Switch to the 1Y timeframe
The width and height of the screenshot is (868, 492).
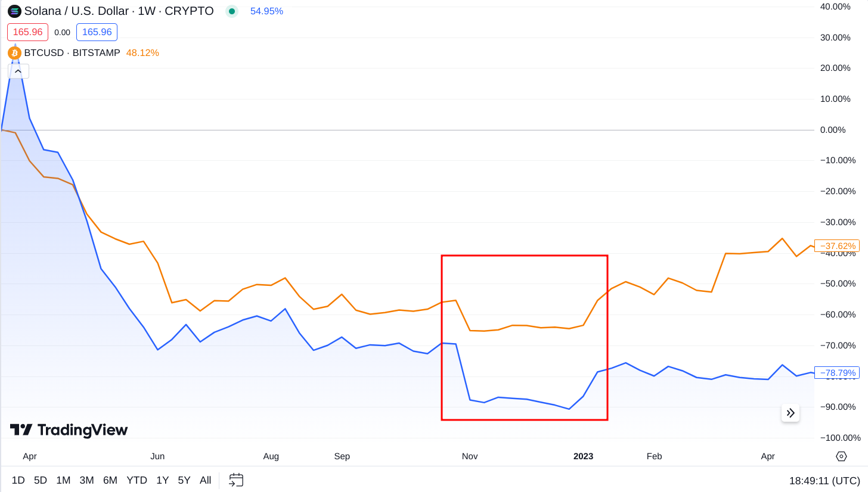tap(162, 479)
